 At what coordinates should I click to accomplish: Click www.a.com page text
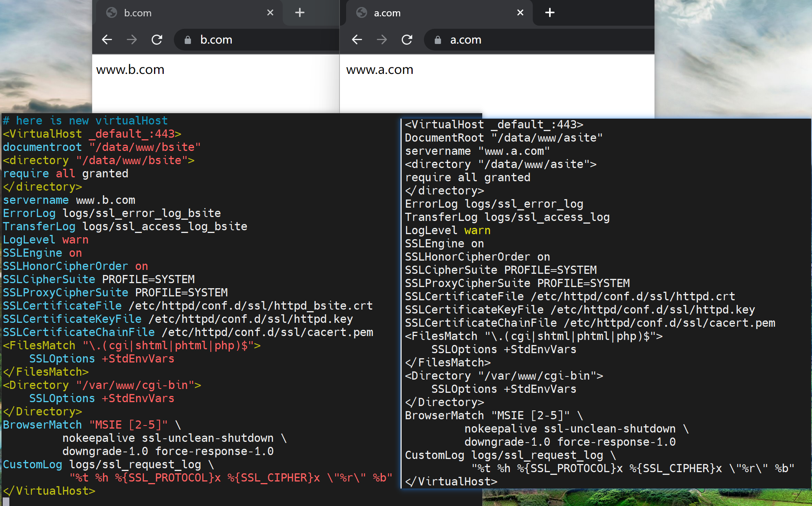coord(380,70)
